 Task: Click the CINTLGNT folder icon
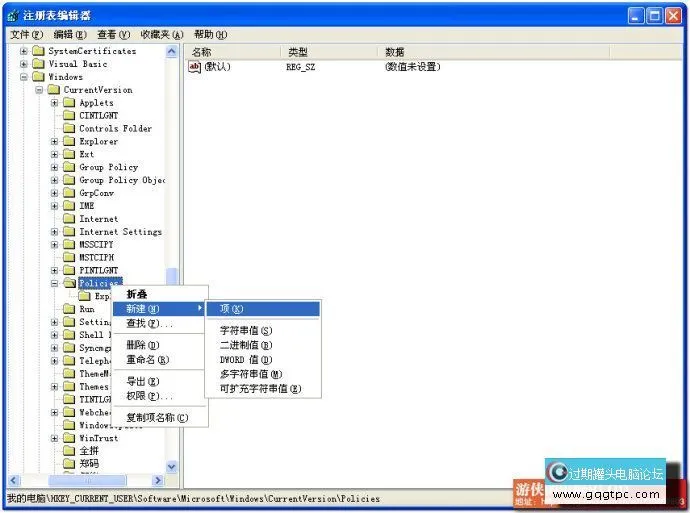tap(69, 115)
